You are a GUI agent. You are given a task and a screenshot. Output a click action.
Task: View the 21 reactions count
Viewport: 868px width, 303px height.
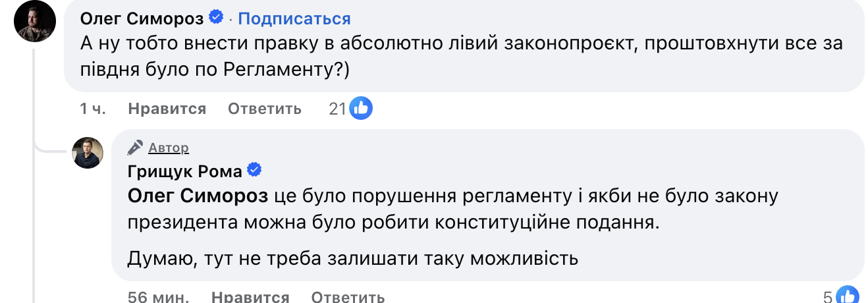click(x=337, y=109)
